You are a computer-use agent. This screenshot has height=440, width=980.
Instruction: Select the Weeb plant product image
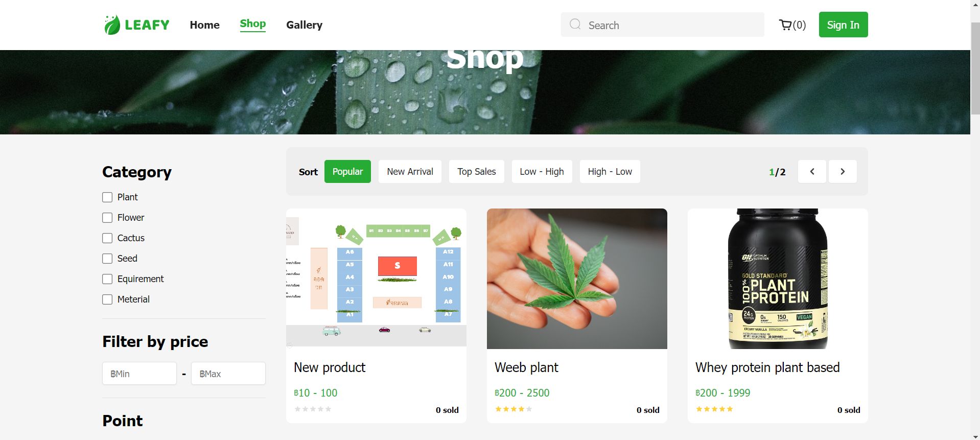click(x=577, y=279)
